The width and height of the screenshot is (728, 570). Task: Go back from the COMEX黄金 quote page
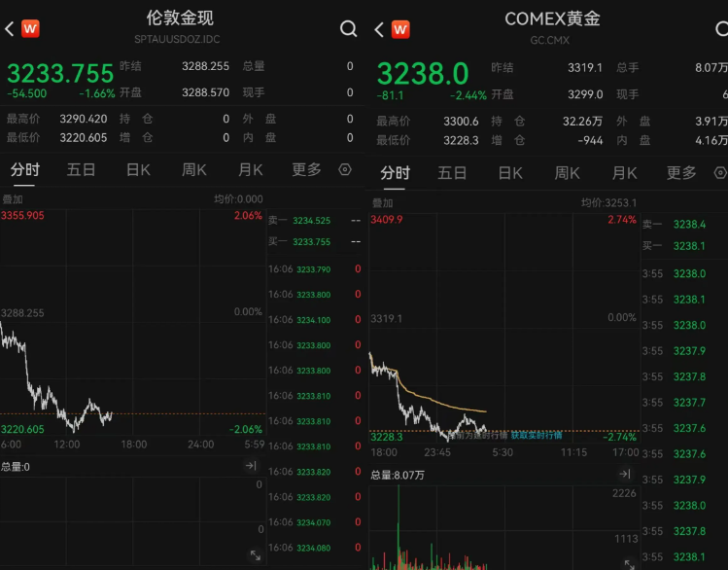coord(379,29)
